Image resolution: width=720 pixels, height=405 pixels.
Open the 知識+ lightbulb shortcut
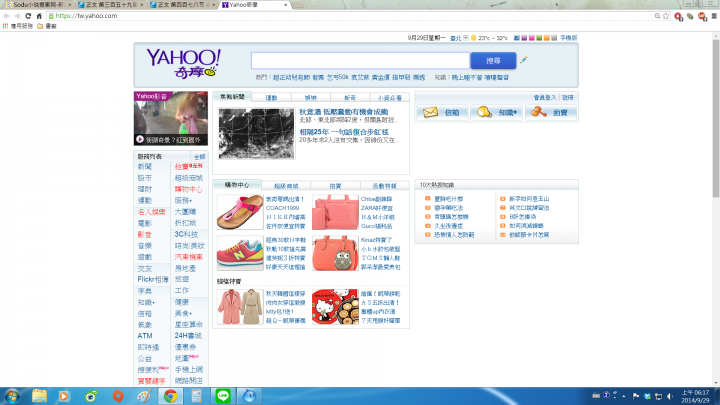(x=496, y=112)
